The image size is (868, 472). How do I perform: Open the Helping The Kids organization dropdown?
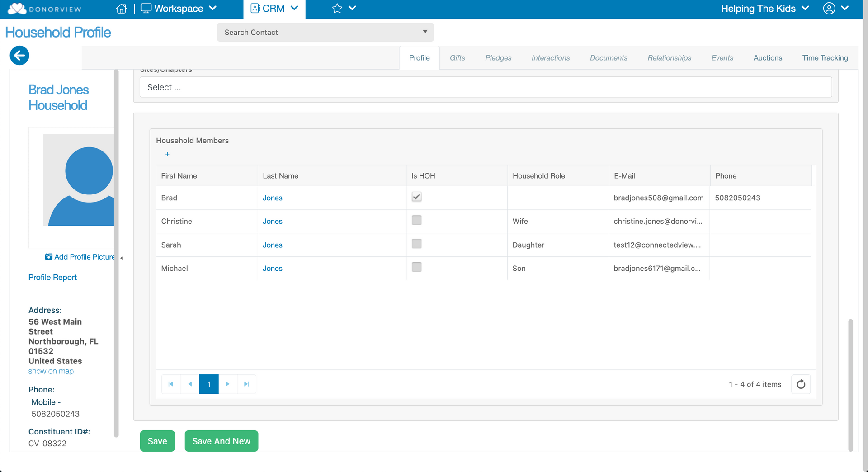point(764,9)
